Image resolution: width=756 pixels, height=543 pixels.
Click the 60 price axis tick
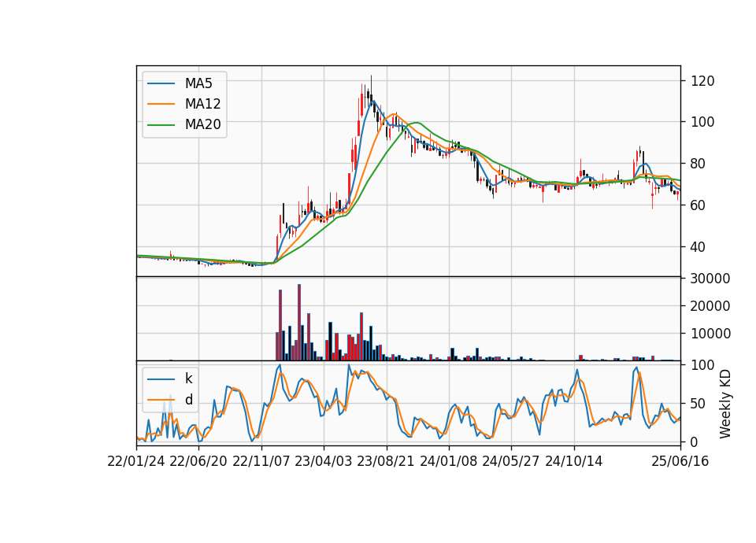point(699,205)
